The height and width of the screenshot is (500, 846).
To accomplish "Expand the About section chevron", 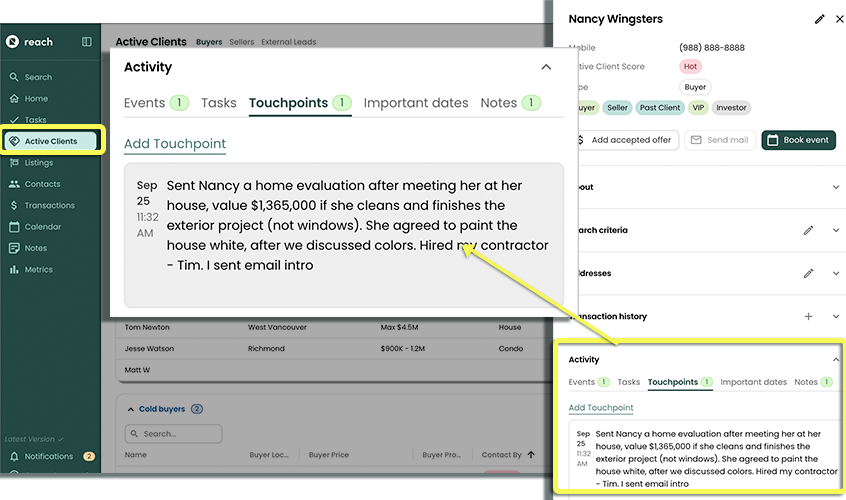I will click(x=836, y=187).
